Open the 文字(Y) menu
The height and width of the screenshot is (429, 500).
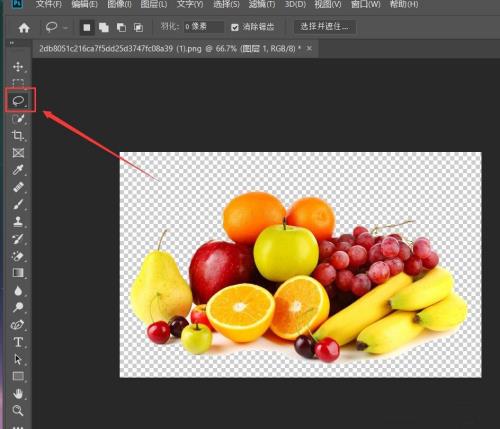pos(190,4)
